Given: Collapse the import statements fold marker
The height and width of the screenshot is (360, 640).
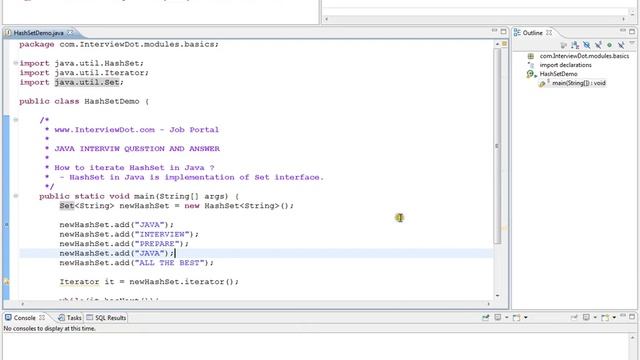Looking at the screenshot, I should click(x=16, y=63).
